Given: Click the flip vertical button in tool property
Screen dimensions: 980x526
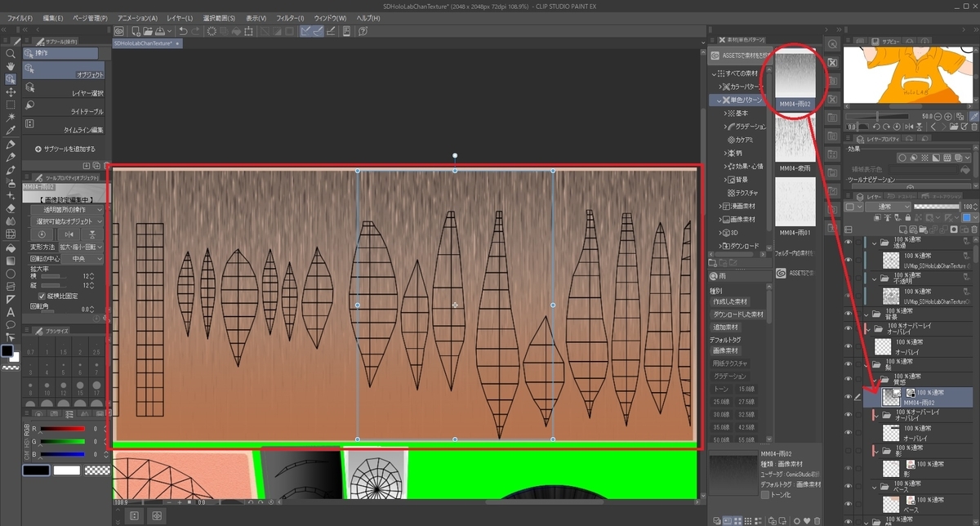Looking at the screenshot, I should (x=91, y=234).
